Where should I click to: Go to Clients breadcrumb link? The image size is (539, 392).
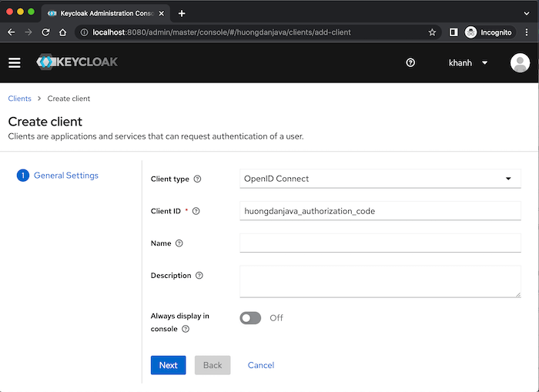19,99
